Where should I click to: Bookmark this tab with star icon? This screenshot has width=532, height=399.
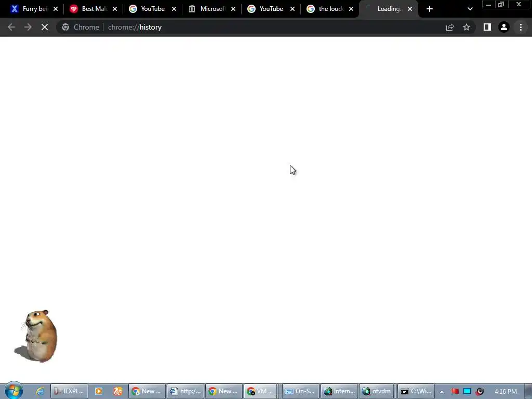(x=467, y=27)
